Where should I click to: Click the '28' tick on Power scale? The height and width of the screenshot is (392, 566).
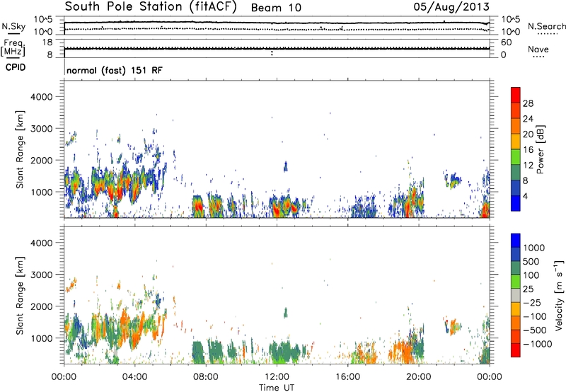click(528, 103)
